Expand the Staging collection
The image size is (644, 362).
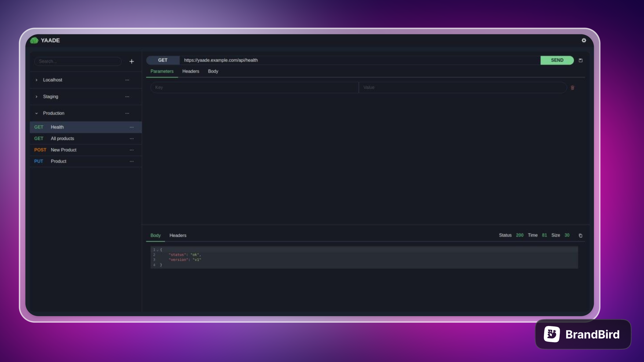pos(36,97)
